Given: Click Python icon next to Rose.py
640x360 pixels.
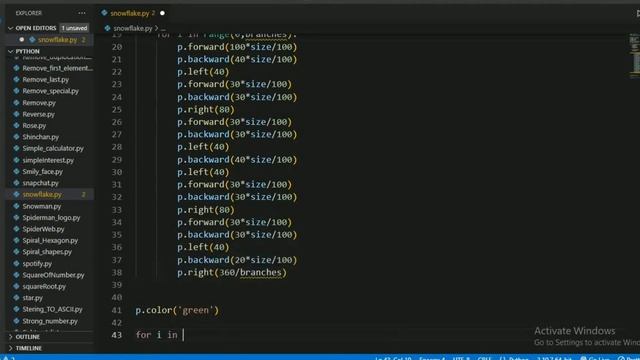Looking at the screenshot, I should pyautogui.click(x=17, y=126).
